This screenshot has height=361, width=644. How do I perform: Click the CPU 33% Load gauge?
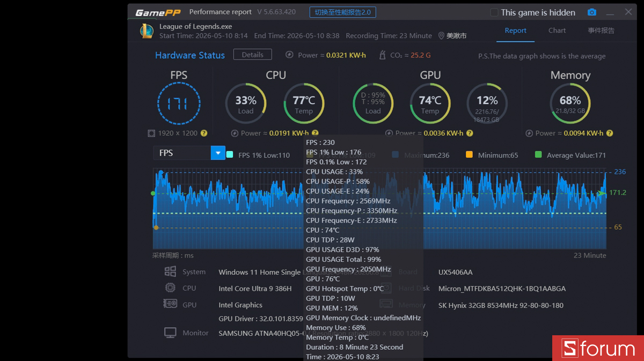coord(246,104)
